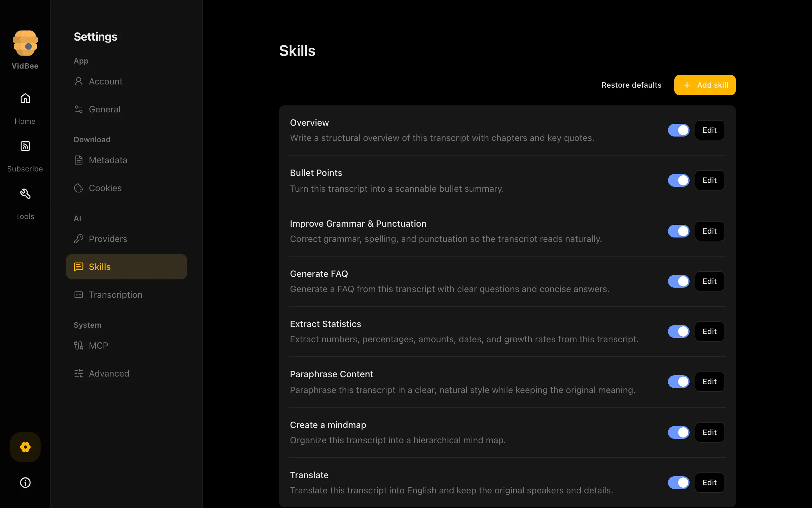The width and height of the screenshot is (812, 508).
Task: Edit the Extract Statistics skill
Action: coord(709,331)
